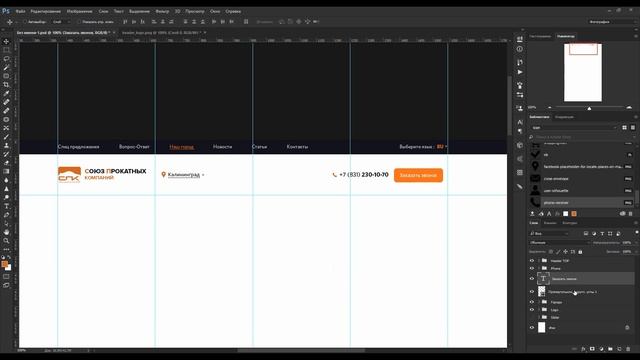Screen dimensions: 640x360
Task: Click the orange color in Libraries footer
Action: [x=574, y=213]
